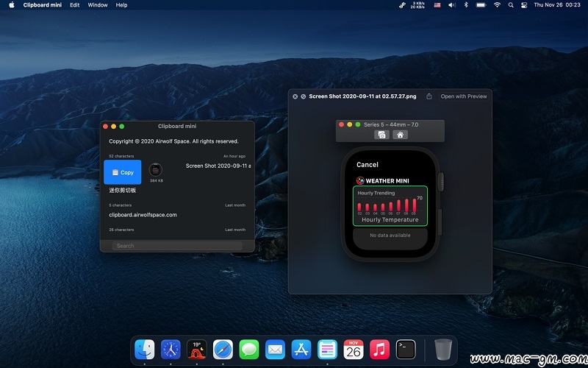Open the Help menu
This screenshot has height=368, width=588.
coord(121,5)
